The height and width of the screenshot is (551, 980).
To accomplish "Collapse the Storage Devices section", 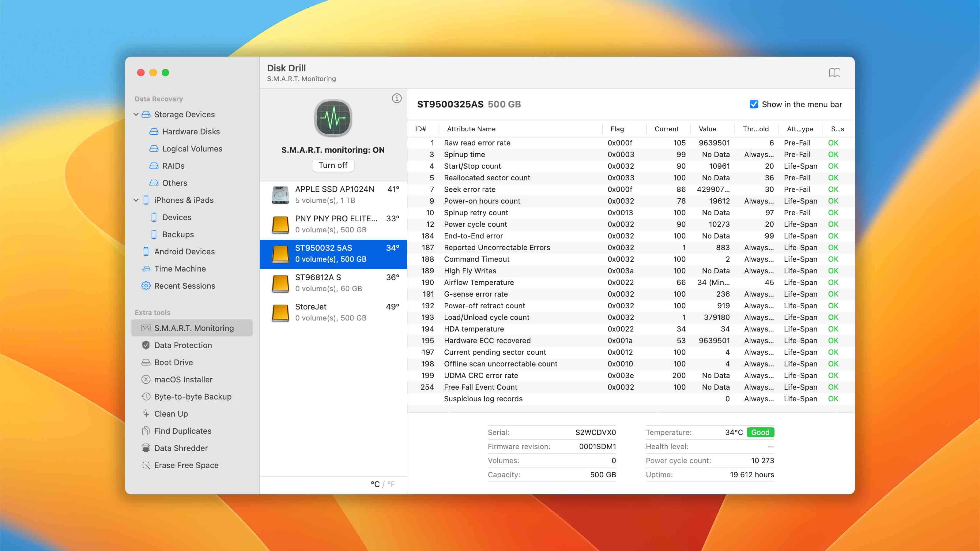I will click(x=136, y=114).
